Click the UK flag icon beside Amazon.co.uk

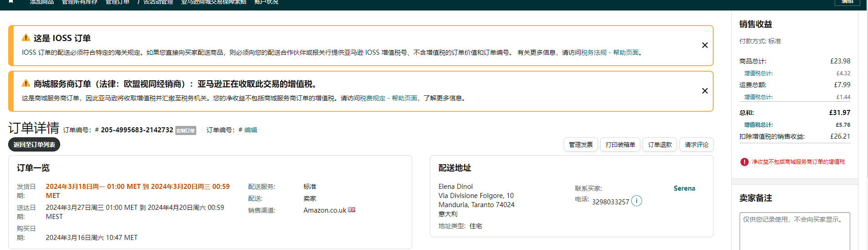[352, 210]
